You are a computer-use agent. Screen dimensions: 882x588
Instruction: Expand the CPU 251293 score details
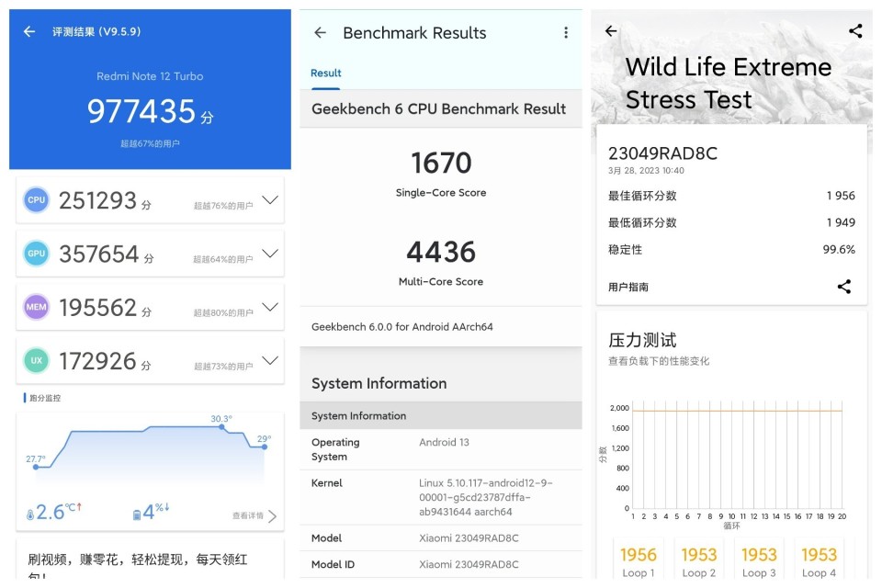coord(270,199)
